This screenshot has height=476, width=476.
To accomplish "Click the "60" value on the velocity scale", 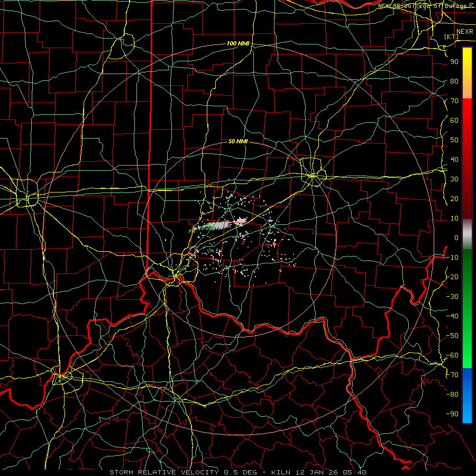I will (454, 121).
